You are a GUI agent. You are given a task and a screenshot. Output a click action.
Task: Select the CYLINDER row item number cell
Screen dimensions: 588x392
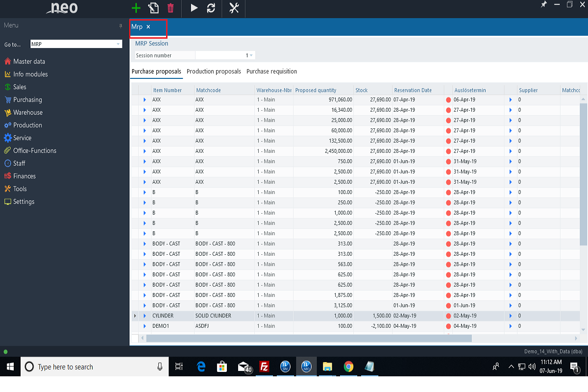click(x=163, y=316)
